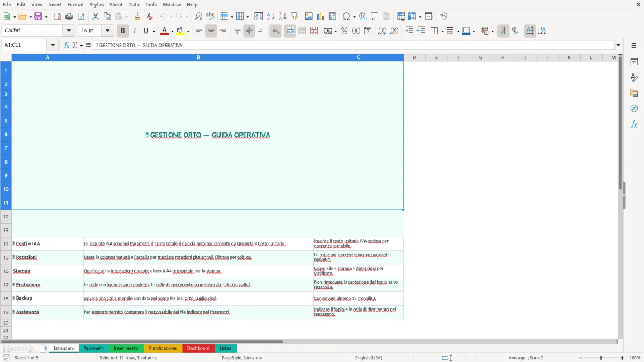Toggle align left
The image size is (644, 362).
pyautogui.click(x=199, y=31)
